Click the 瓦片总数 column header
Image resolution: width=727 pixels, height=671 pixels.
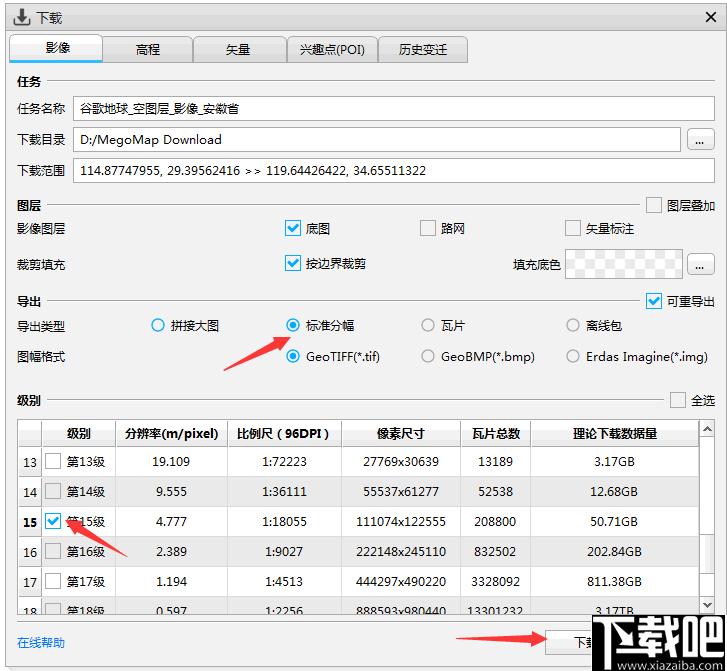point(496,434)
